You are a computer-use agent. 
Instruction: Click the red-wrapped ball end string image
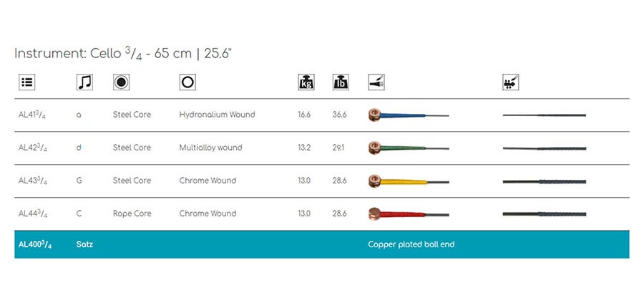click(x=409, y=214)
